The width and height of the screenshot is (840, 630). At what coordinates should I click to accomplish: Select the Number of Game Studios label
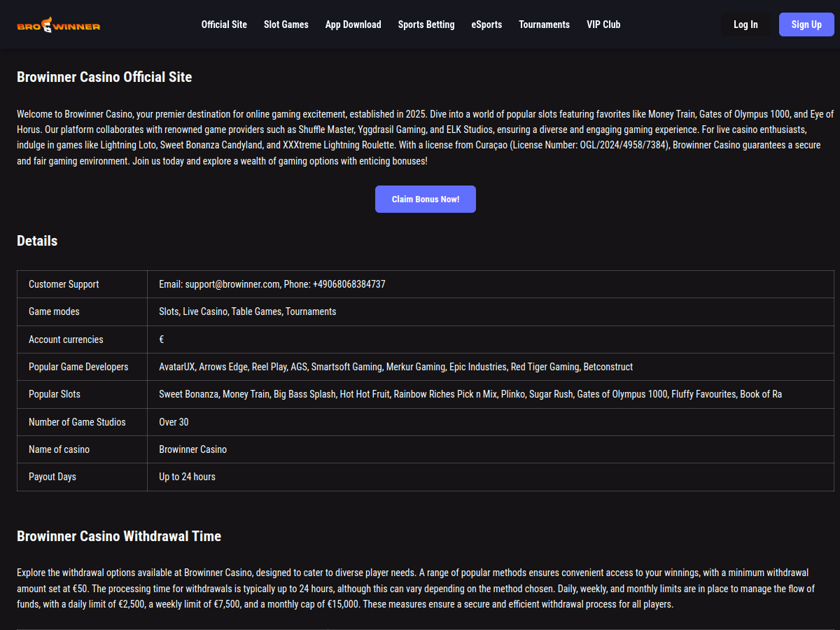pos(77,422)
